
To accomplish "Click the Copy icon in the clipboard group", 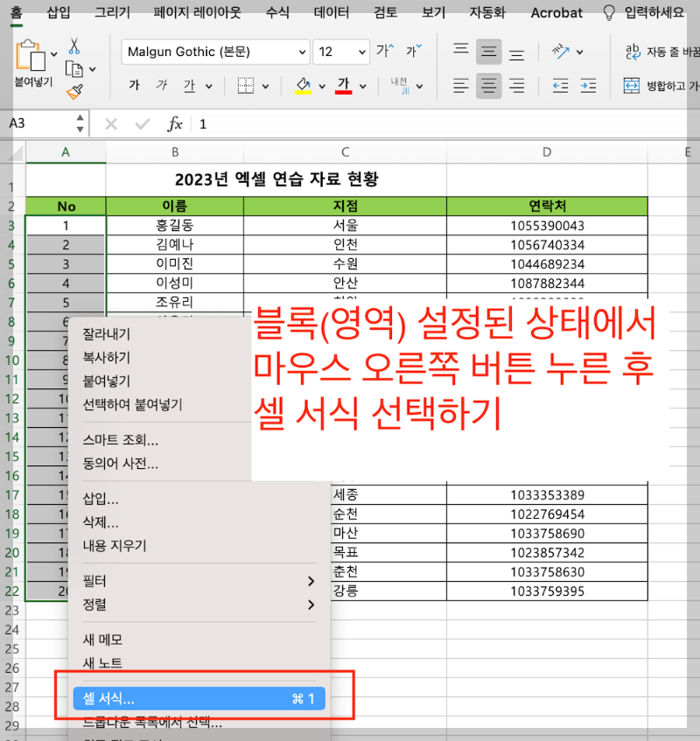I will (x=73, y=68).
